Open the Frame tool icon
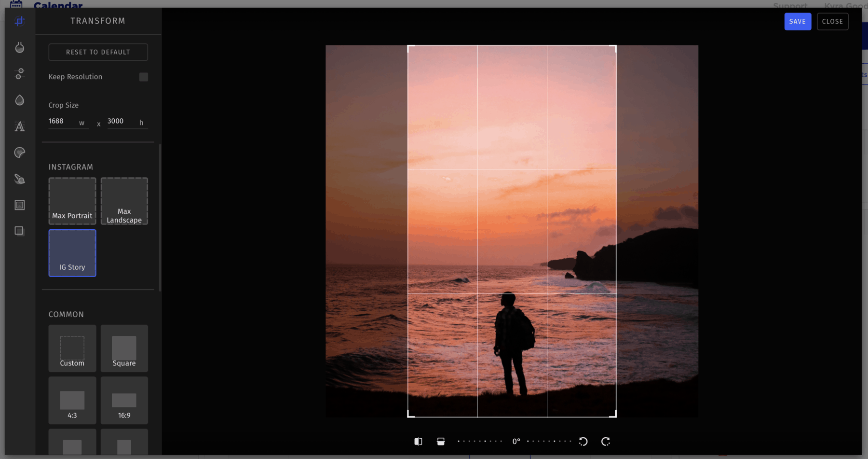868x459 pixels. click(20, 205)
